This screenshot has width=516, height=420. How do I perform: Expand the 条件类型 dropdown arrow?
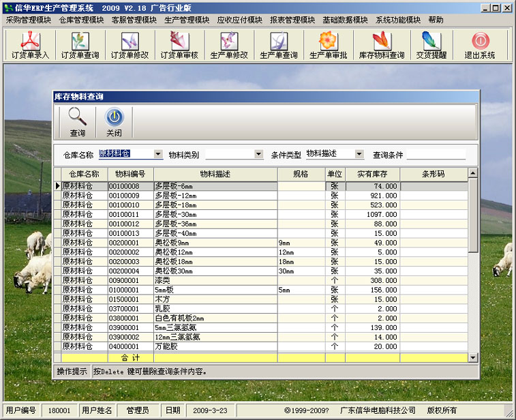pyautogui.click(x=359, y=153)
